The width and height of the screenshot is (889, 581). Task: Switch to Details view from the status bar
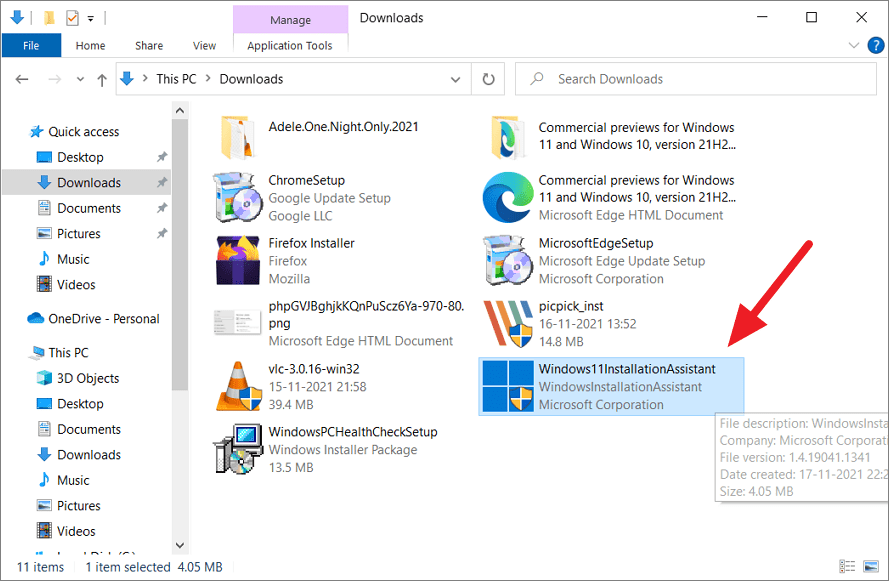coord(847,566)
